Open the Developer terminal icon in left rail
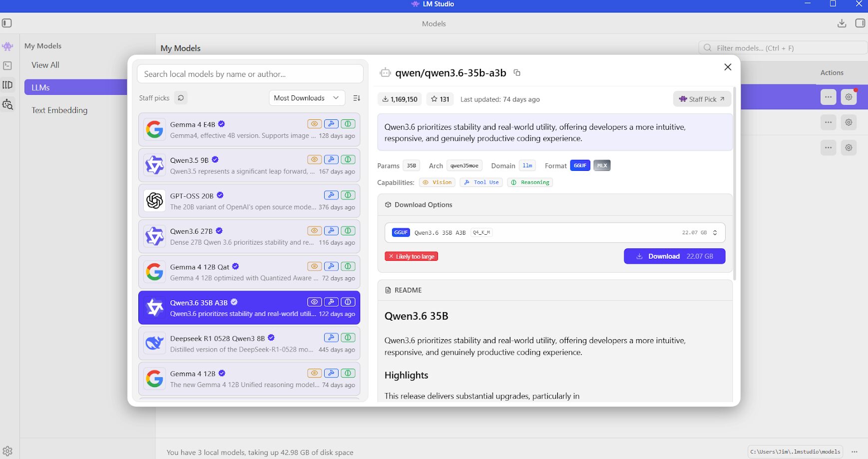 tap(7, 65)
